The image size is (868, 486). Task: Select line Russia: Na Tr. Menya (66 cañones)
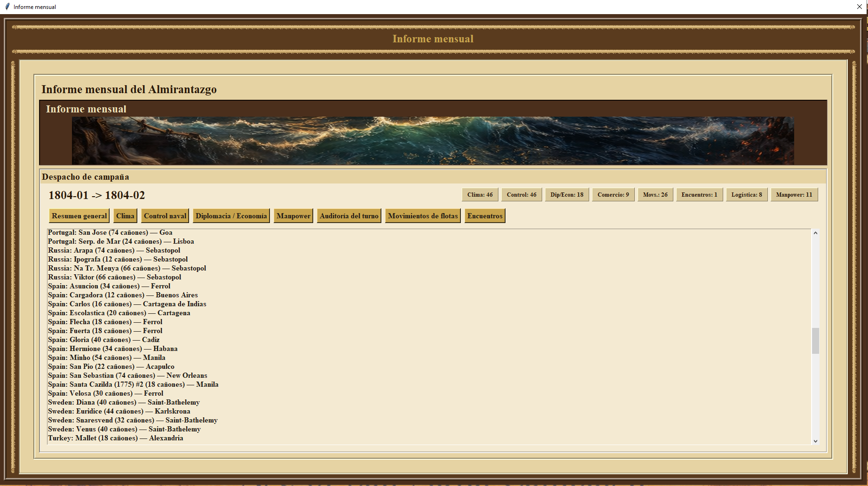tap(127, 268)
